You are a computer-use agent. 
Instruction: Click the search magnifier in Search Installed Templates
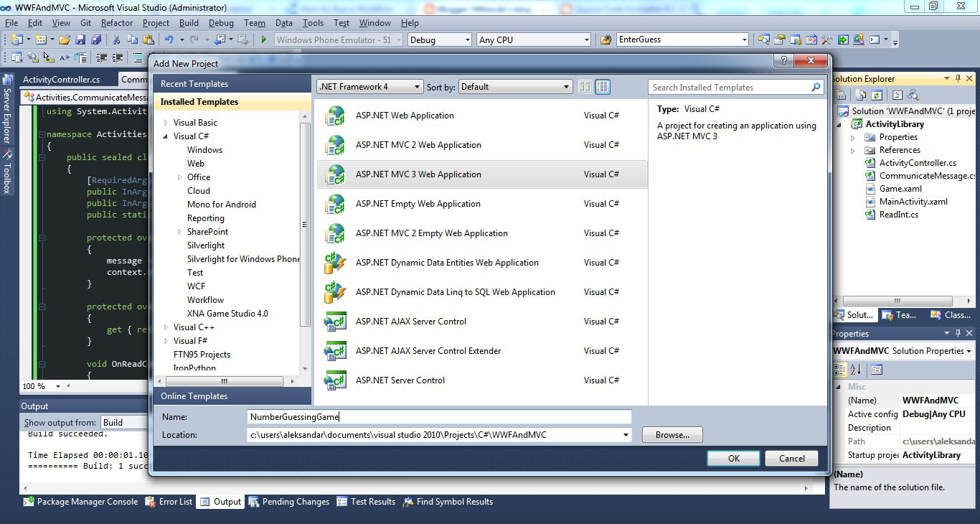pyautogui.click(x=816, y=87)
